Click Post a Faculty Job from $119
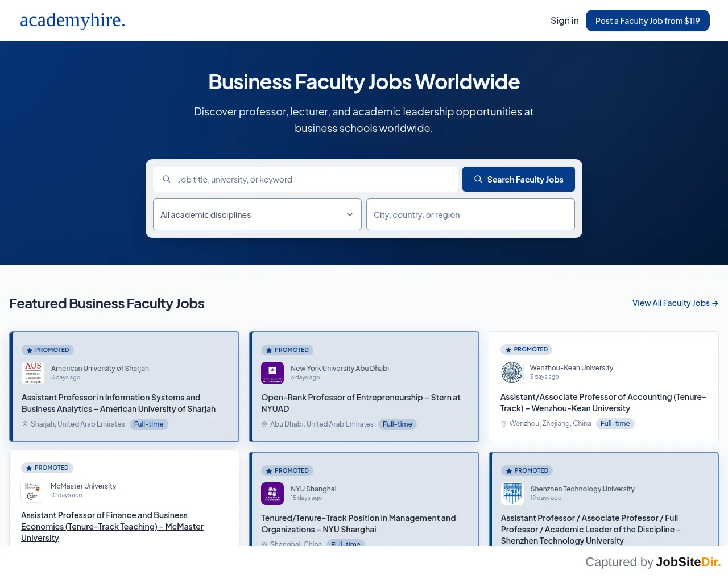Screen dimensions: 728x579 tap(648, 20)
